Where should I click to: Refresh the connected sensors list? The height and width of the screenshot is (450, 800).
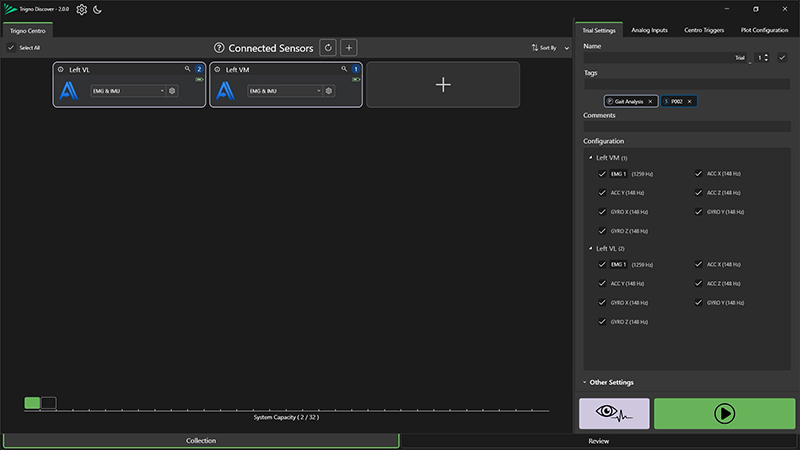328,48
